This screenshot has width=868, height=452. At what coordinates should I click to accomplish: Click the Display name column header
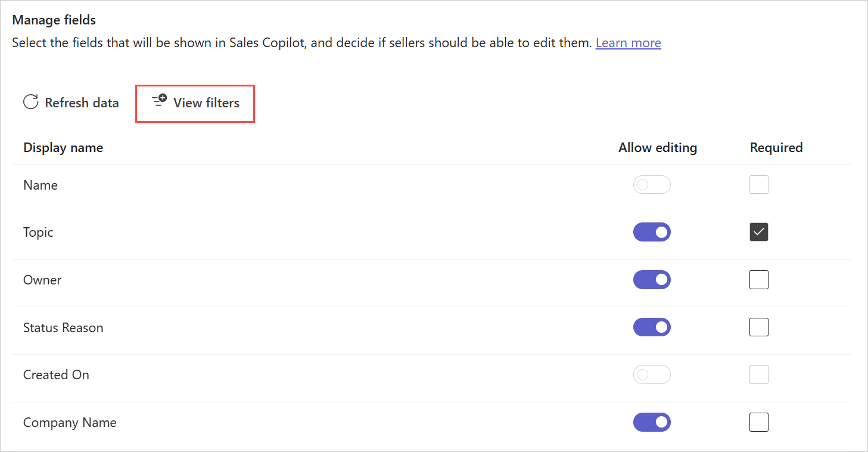click(x=63, y=147)
